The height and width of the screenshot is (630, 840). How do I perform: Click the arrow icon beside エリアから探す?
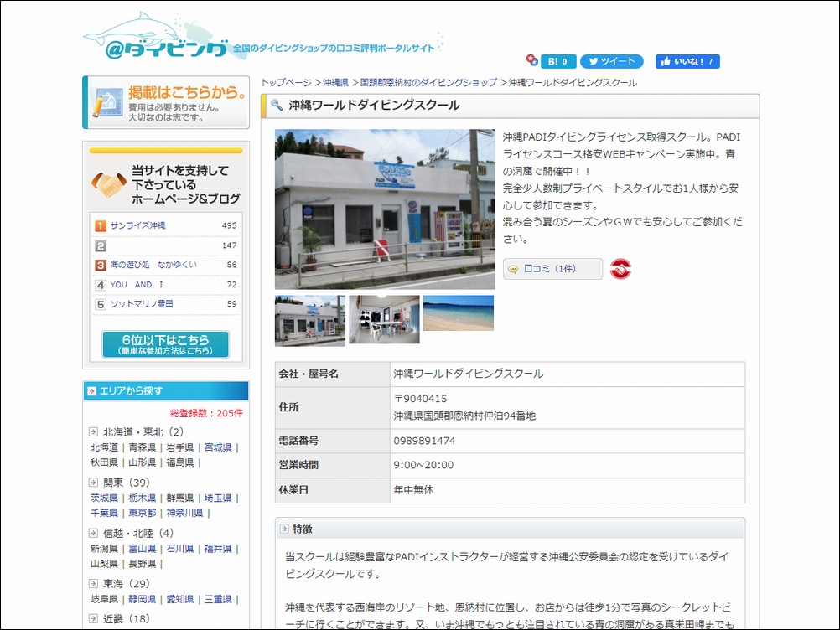[91, 390]
